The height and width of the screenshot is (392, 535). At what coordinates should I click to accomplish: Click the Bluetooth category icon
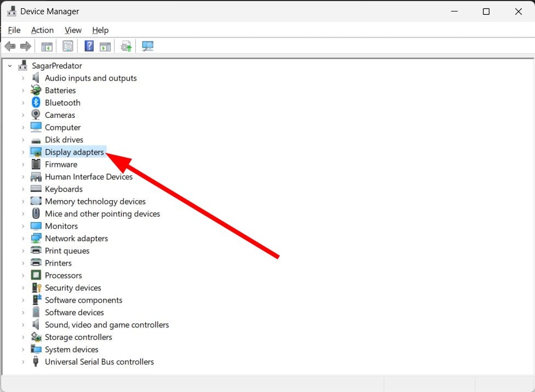click(36, 103)
